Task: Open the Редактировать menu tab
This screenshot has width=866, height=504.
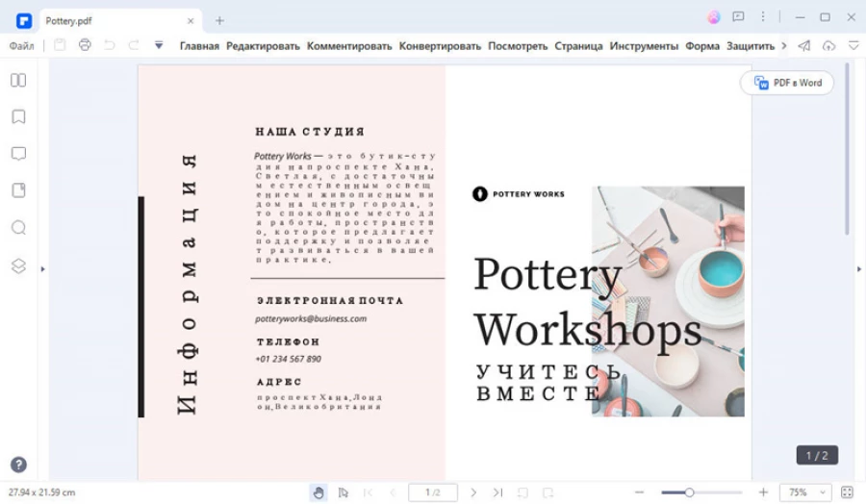Action: pyautogui.click(x=263, y=45)
